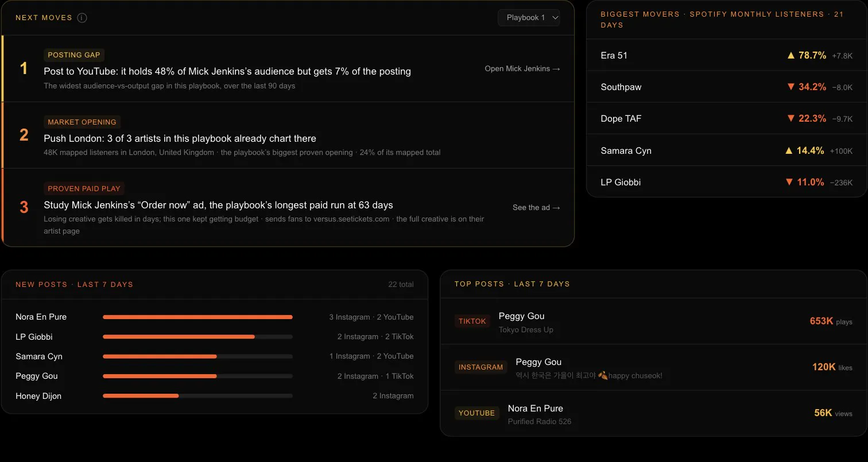This screenshot has width=868, height=462.
Task: Select Honey Dijon in New Posts
Action: point(38,396)
